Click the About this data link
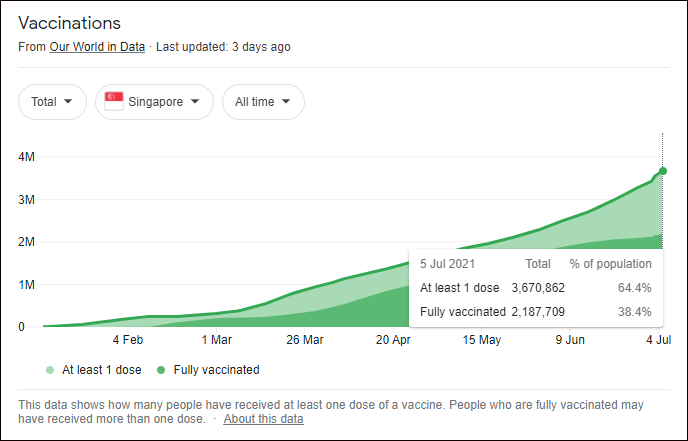Viewport: 688px width, 441px height. [x=263, y=419]
